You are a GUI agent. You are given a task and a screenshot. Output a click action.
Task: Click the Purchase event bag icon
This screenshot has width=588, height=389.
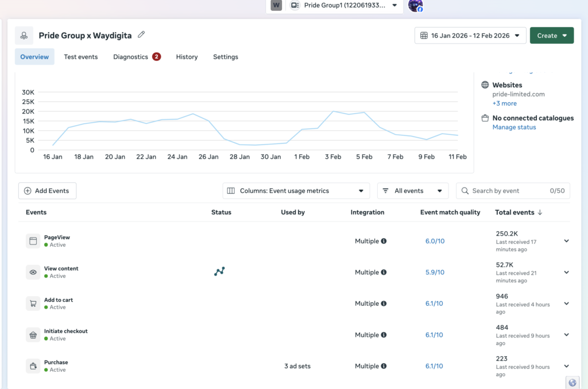pyautogui.click(x=33, y=366)
